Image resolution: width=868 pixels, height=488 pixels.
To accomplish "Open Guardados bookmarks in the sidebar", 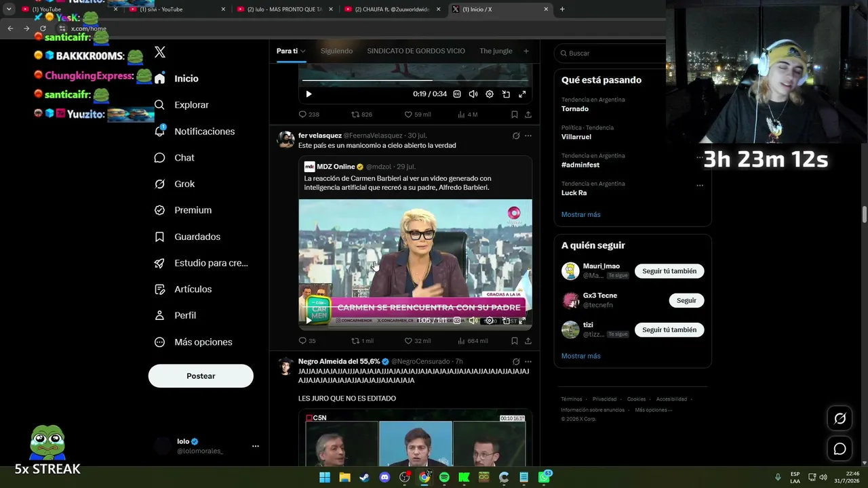I will tap(187, 237).
